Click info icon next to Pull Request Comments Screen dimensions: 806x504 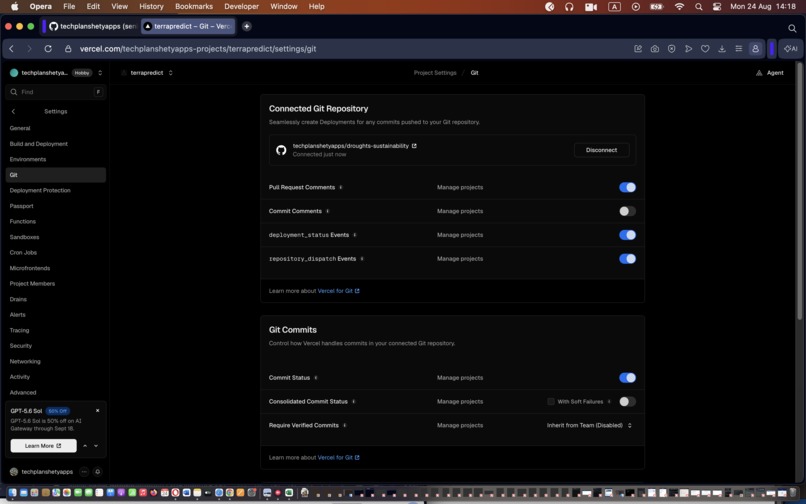coord(340,187)
